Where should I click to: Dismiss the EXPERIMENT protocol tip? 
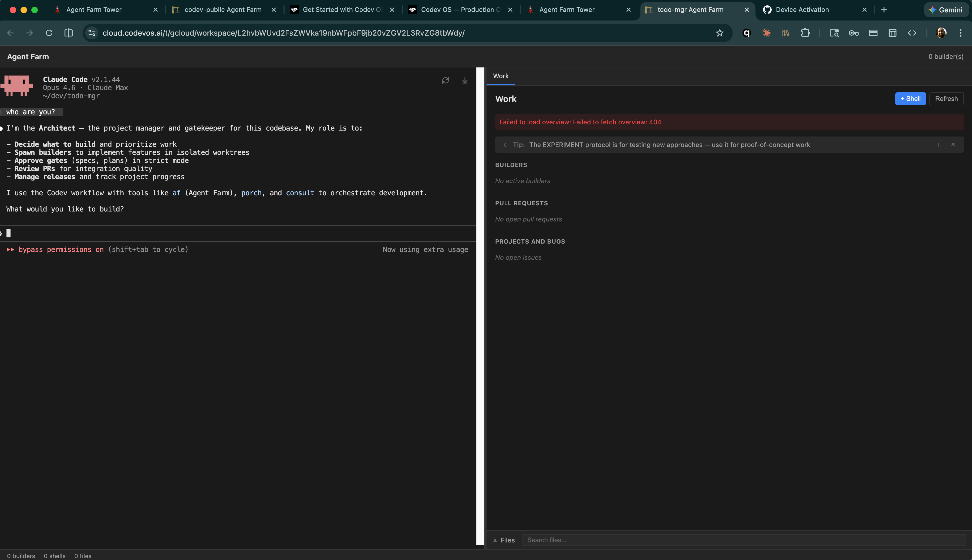point(953,144)
